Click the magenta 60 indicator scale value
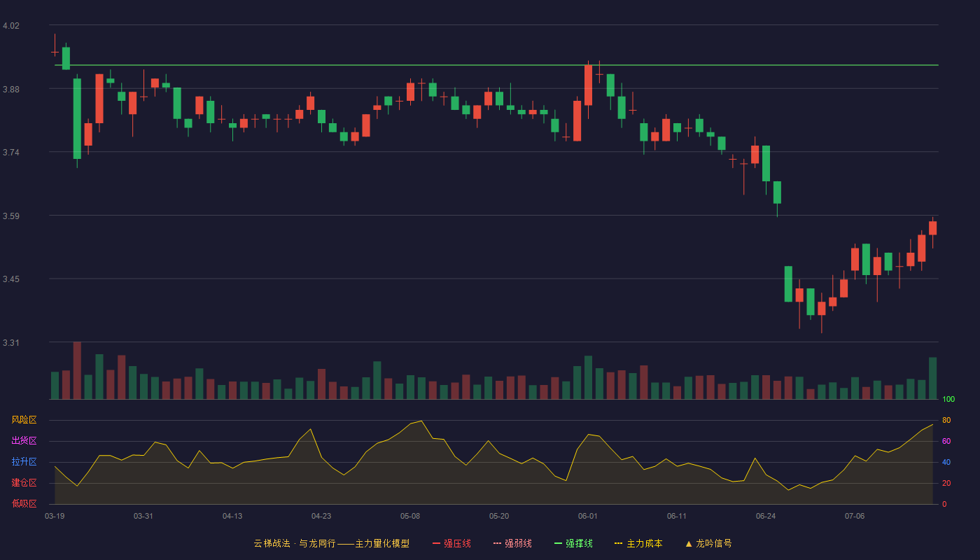Screen dimensions: 980x560 [x=946, y=441]
